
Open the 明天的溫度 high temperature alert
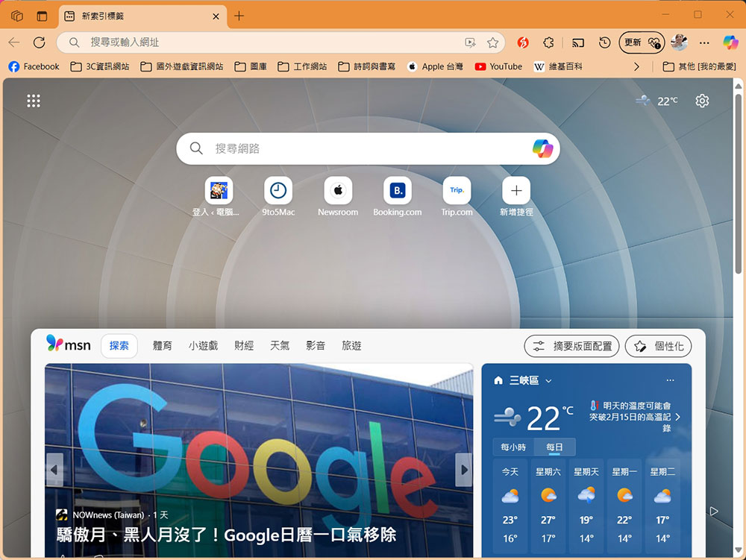634,417
